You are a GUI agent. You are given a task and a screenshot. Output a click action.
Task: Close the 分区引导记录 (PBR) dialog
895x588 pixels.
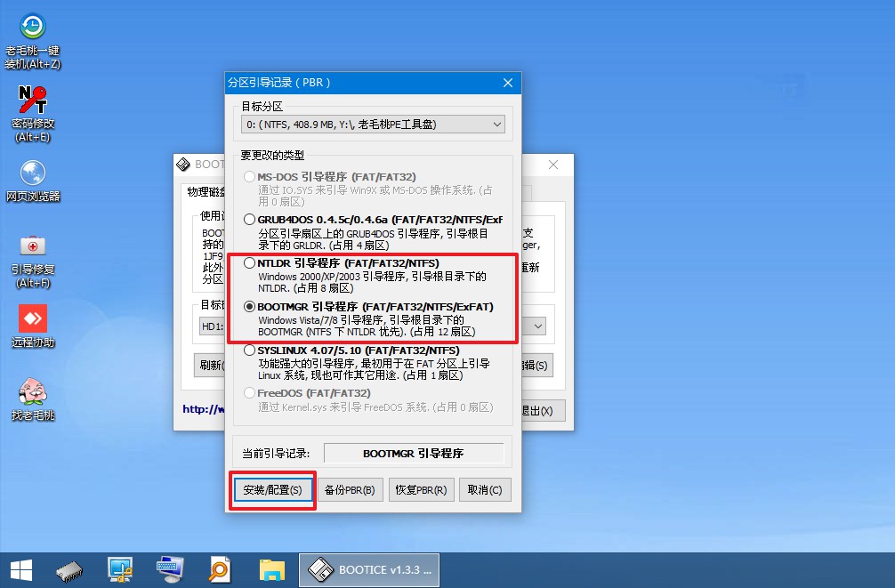[x=508, y=83]
